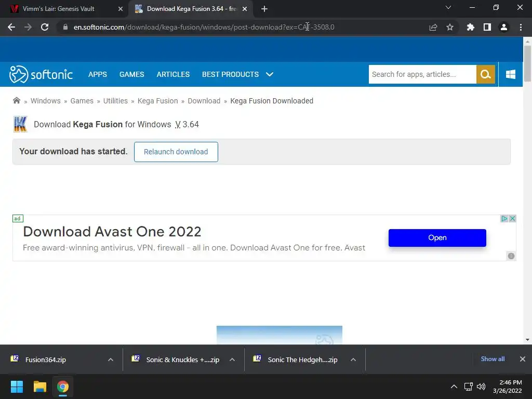Bookmark this page with star icon
Image resolution: width=532 pixels, height=399 pixels.
450,27
